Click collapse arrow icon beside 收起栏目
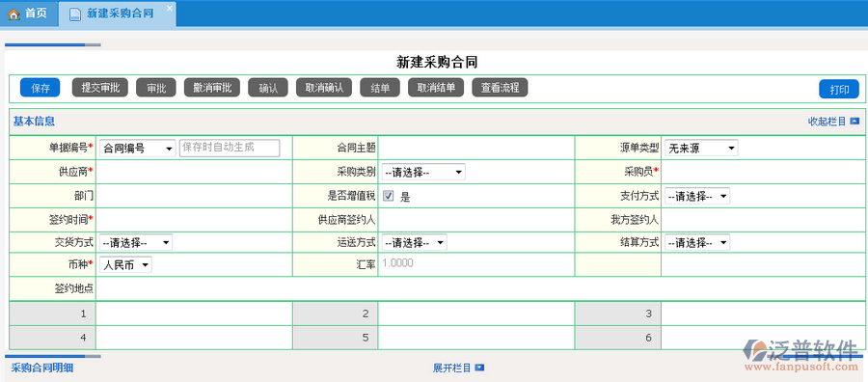The height and width of the screenshot is (382, 868). tap(854, 122)
